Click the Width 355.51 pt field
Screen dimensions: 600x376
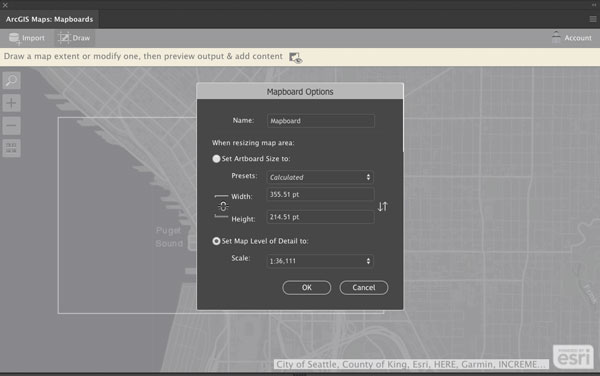[x=320, y=194]
